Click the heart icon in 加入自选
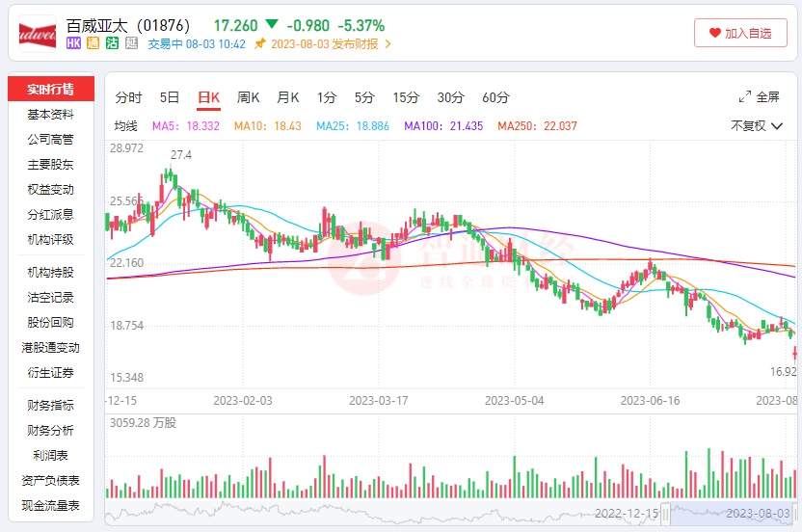 (x=714, y=33)
